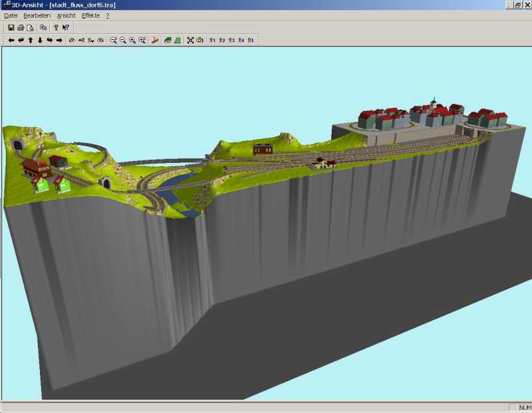
Task: Select viewpoint 1 icon
Action: pos(212,41)
